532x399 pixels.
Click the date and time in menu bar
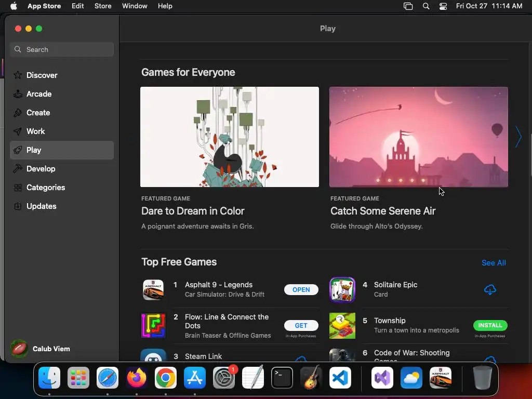[489, 6]
